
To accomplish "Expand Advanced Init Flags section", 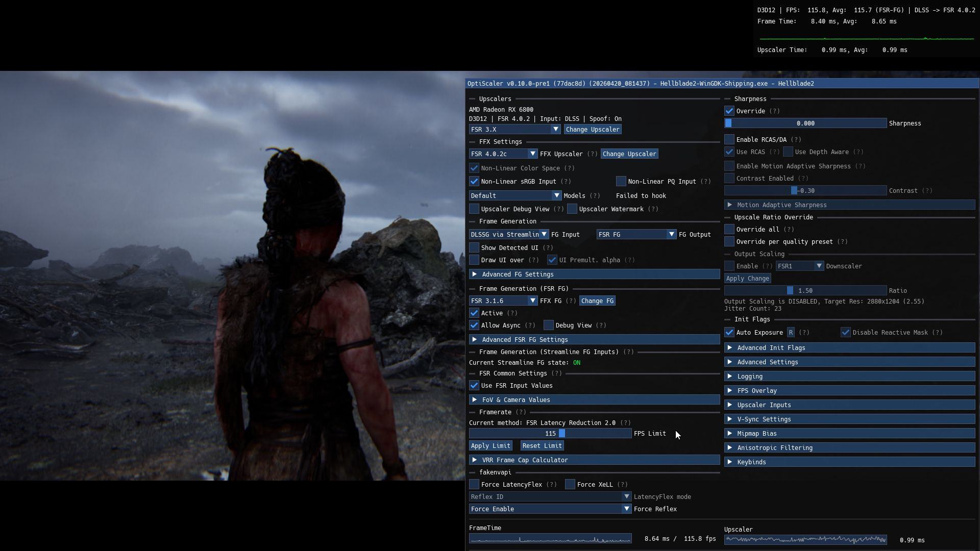I will (x=850, y=348).
